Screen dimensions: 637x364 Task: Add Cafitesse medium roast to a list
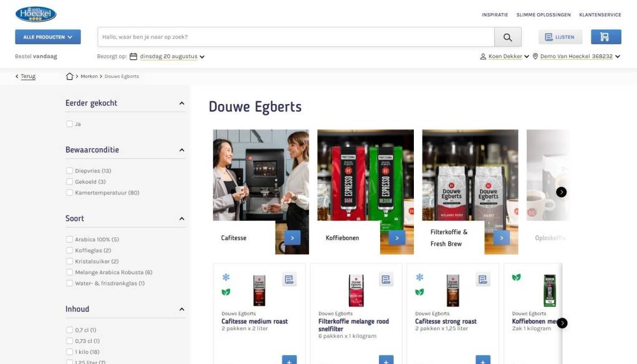click(289, 279)
